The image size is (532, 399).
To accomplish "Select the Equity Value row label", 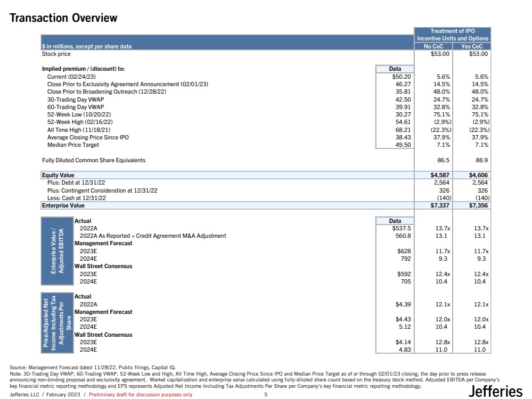I will pyautogui.click(x=58, y=174).
